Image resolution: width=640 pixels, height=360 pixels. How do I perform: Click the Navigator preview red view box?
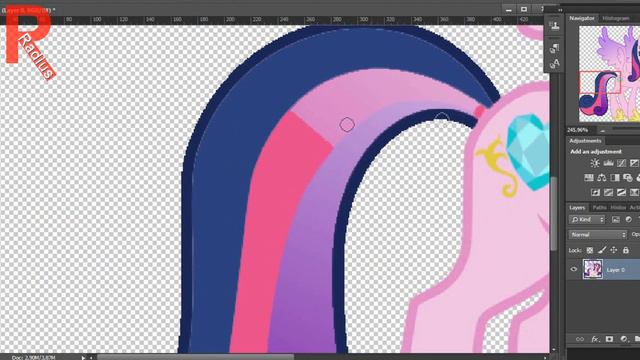[x=600, y=82]
